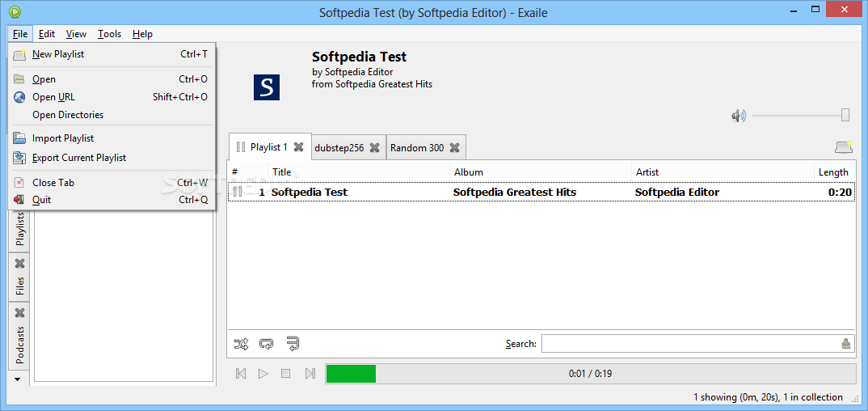Click the Import Playlist icon

pyautogui.click(x=19, y=138)
